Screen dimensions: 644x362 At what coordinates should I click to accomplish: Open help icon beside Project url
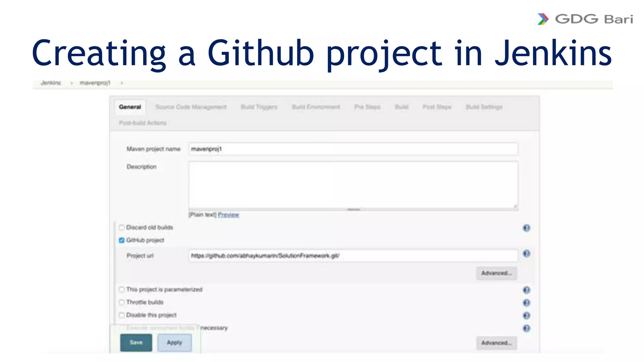click(526, 254)
